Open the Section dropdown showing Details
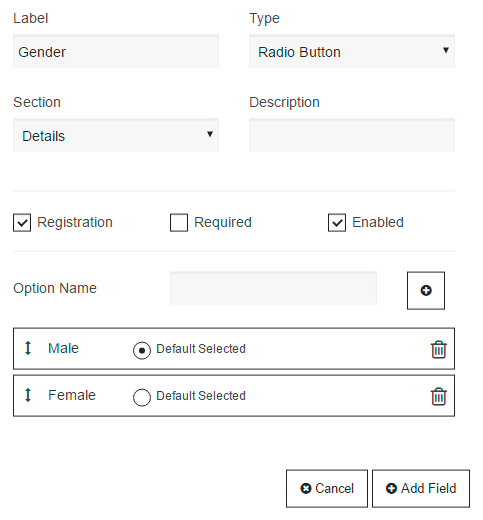Image resolution: width=483 pixels, height=520 pixels. [x=116, y=135]
